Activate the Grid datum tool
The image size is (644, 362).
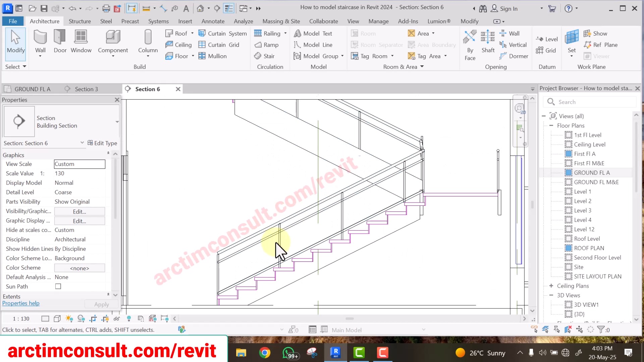click(x=546, y=50)
